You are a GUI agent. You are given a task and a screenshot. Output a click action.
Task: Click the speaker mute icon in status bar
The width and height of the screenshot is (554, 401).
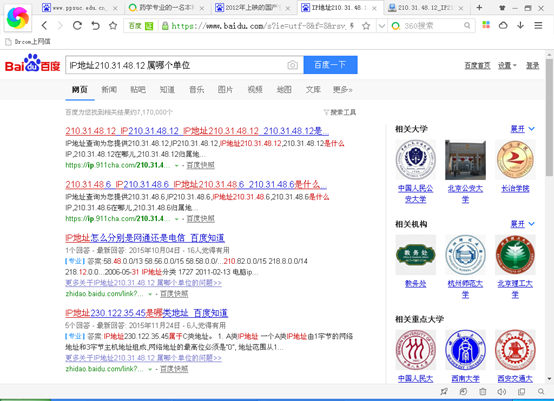coord(501,391)
